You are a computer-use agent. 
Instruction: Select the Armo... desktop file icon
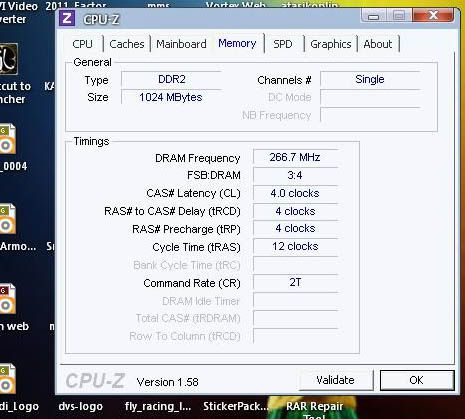coord(7,219)
